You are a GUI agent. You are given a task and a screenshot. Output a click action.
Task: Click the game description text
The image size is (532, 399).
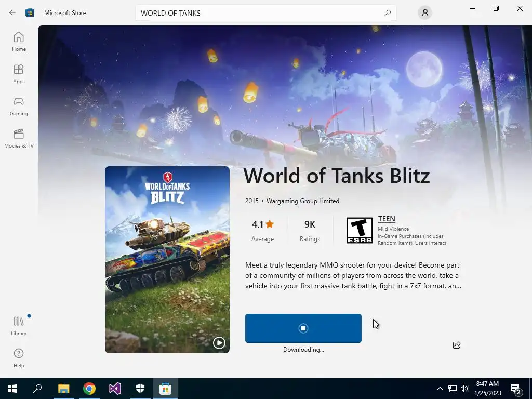[353, 275]
